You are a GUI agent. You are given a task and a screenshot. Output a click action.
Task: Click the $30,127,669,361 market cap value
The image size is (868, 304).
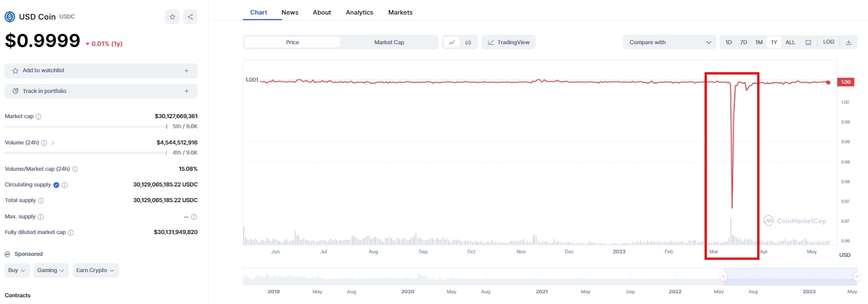176,116
